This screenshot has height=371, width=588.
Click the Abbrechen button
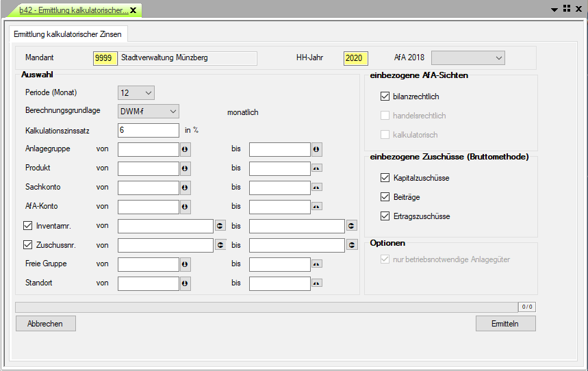point(45,324)
